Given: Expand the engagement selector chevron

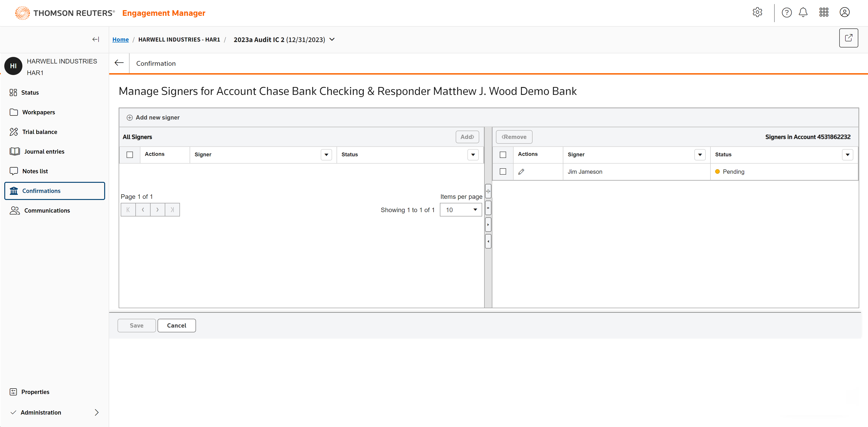Looking at the screenshot, I should (x=332, y=39).
